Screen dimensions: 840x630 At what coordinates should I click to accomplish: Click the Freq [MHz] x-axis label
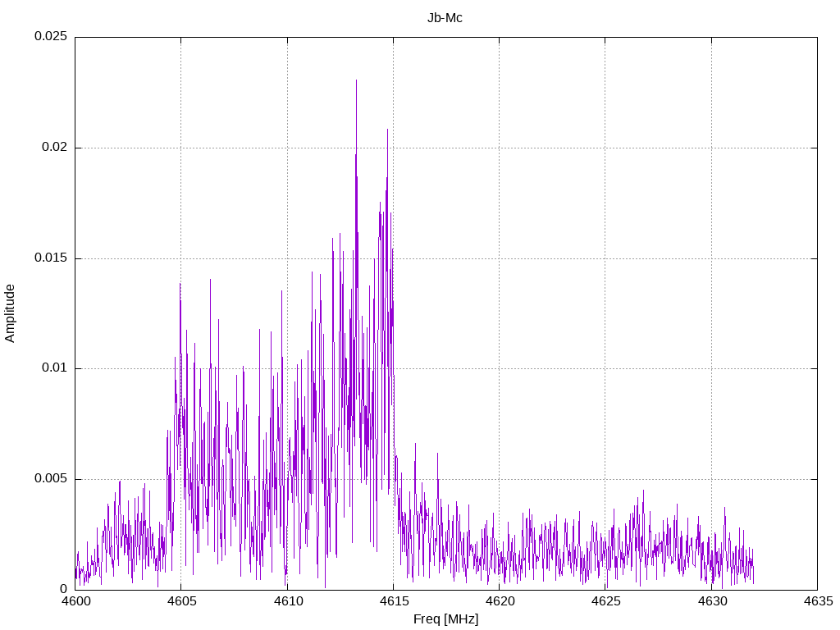point(445,619)
